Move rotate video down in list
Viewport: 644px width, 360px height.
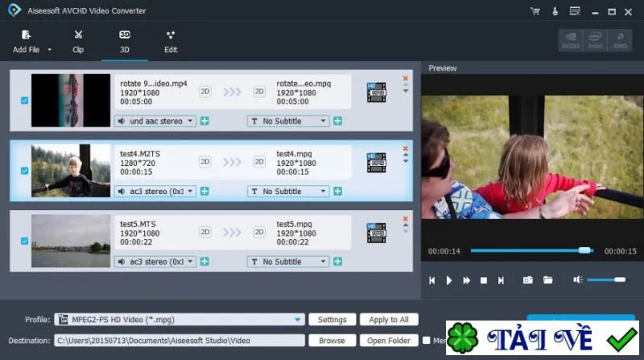tap(406, 91)
